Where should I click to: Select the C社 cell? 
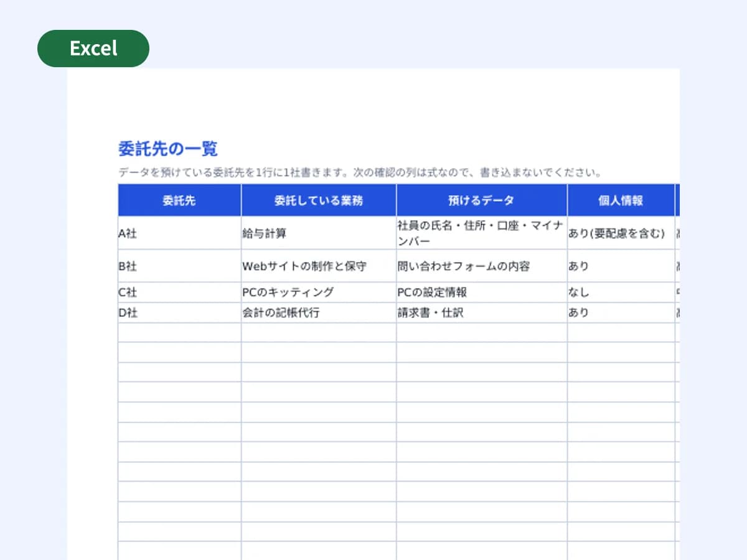(179, 292)
